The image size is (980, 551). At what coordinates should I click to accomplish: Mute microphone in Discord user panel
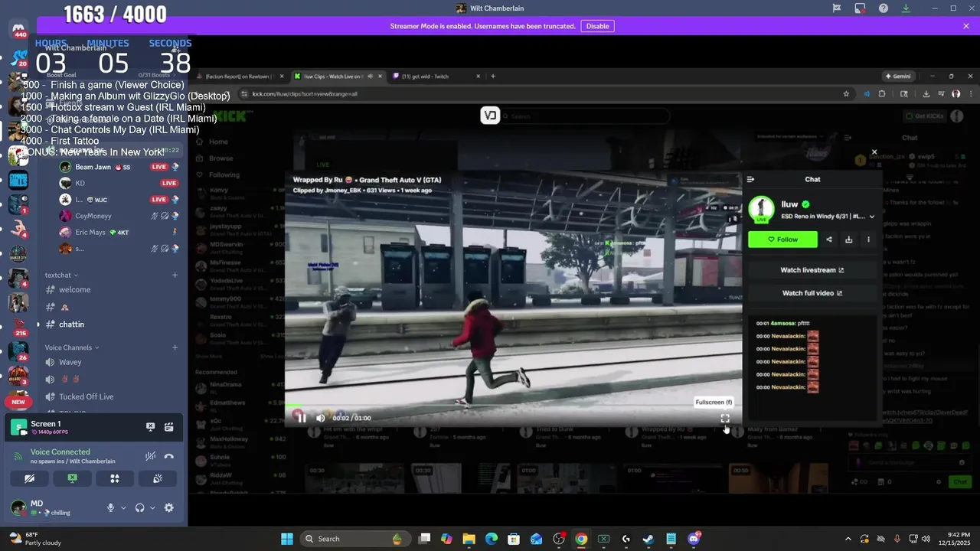coord(111,507)
